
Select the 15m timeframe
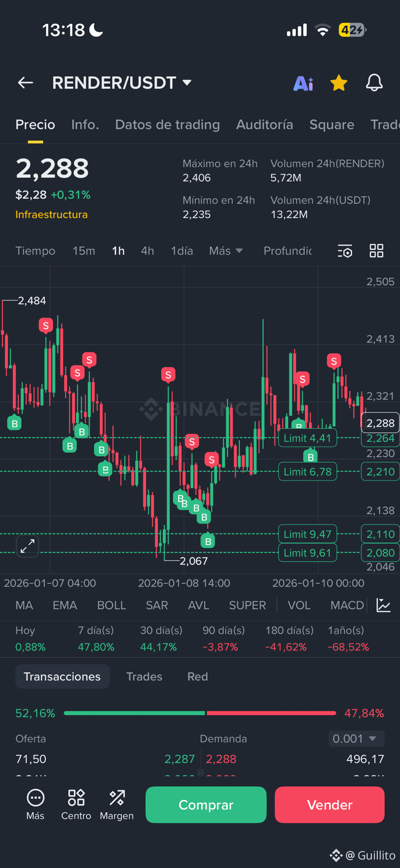(x=84, y=251)
